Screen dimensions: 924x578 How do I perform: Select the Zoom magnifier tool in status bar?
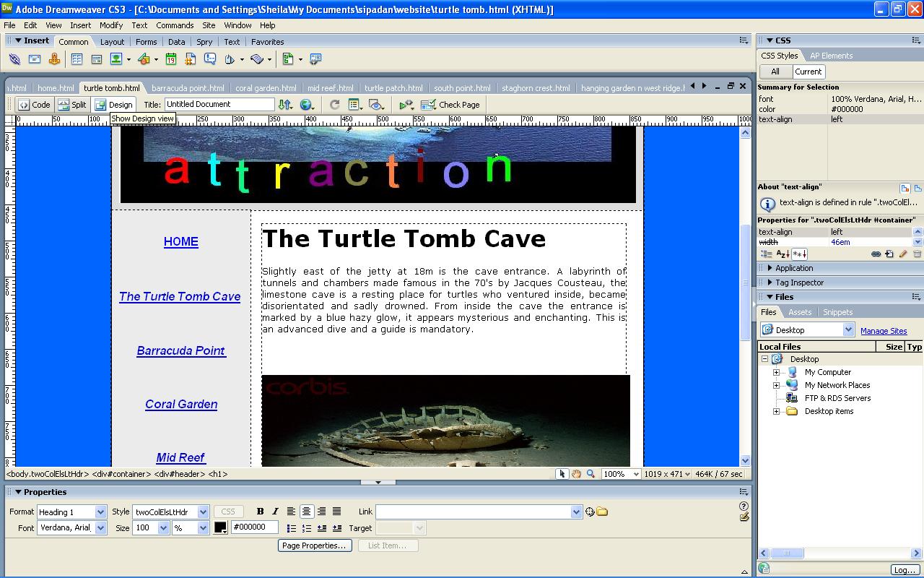(590, 474)
